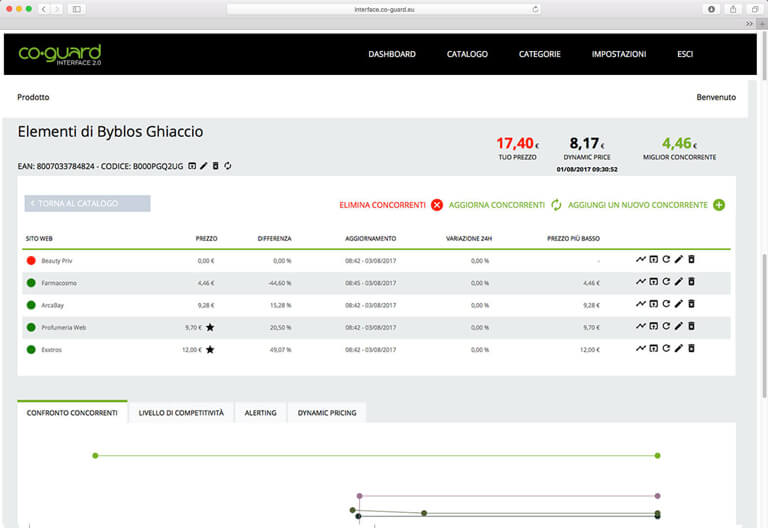Open the Dynamic Pricing tab
The width and height of the screenshot is (768, 528).
(328, 412)
